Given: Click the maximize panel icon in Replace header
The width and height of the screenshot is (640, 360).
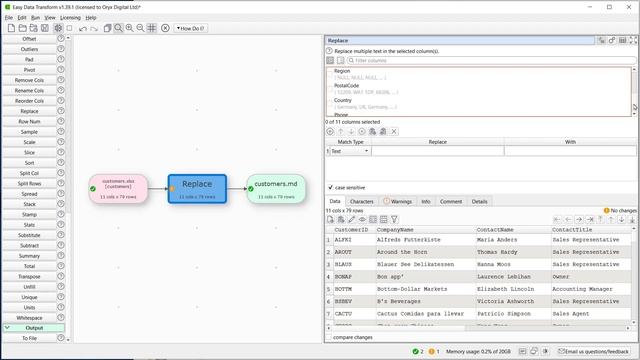Looking at the screenshot, I should coord(633,40).
